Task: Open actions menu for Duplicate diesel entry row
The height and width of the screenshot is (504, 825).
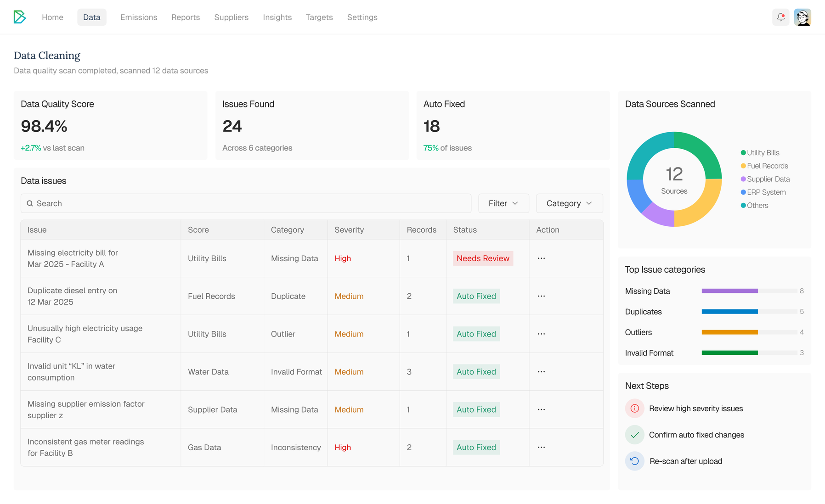Action: (541, 296)
